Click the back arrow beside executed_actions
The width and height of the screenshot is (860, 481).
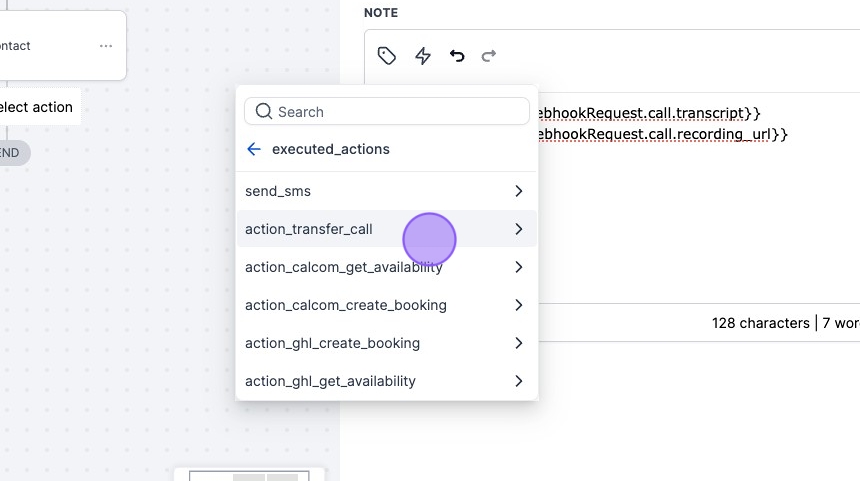click(254, 149)
